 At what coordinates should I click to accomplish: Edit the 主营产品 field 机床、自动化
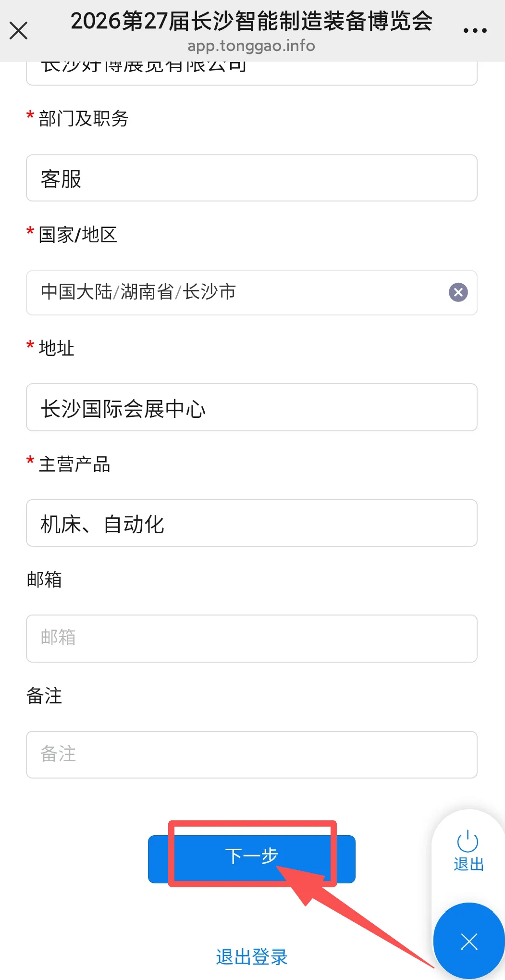click(251, 523)
